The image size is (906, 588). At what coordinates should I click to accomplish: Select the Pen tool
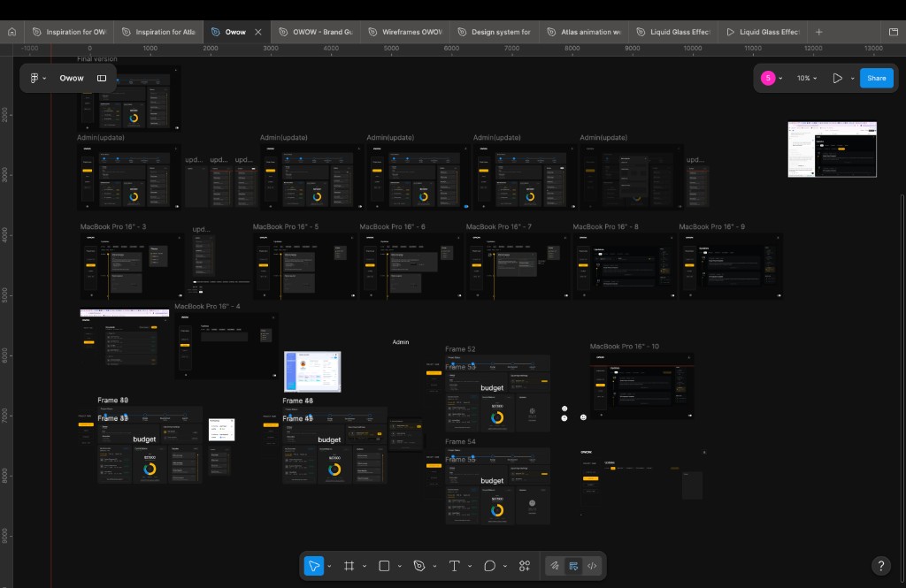[x=419, y=566]
